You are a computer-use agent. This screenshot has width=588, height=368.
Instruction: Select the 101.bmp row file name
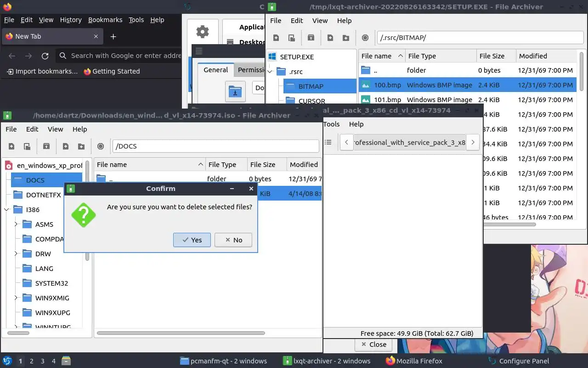tap(387, 99)
